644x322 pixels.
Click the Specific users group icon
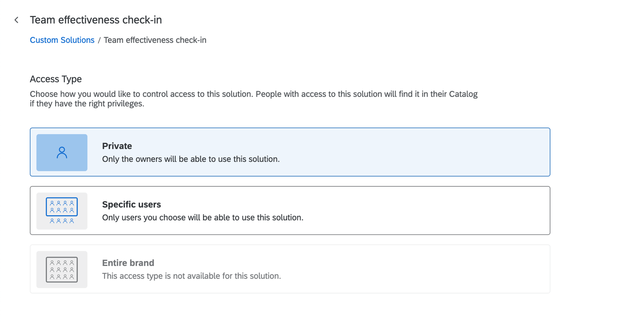62,211
